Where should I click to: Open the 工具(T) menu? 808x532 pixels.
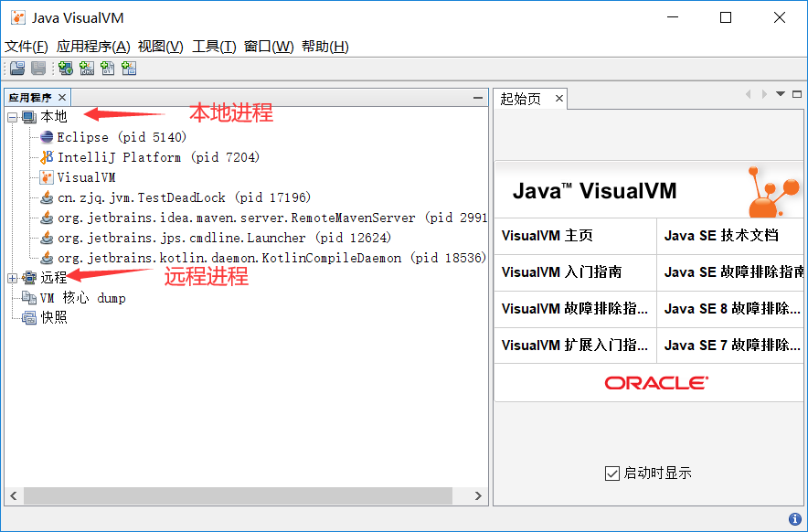214,47
